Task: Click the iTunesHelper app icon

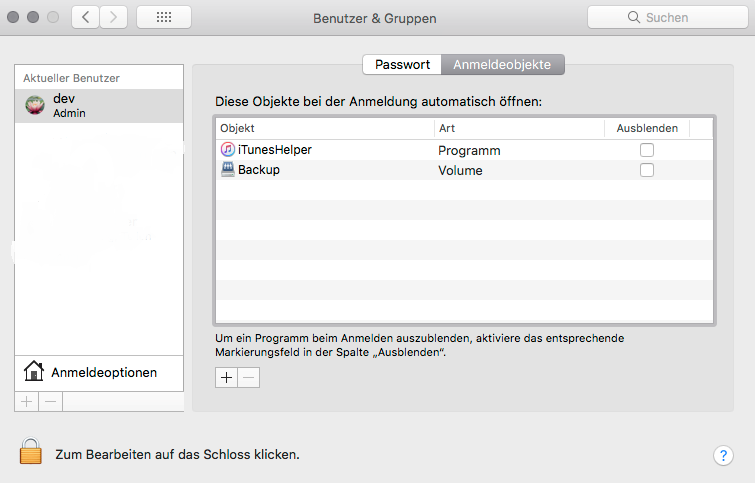Action: 228,149
